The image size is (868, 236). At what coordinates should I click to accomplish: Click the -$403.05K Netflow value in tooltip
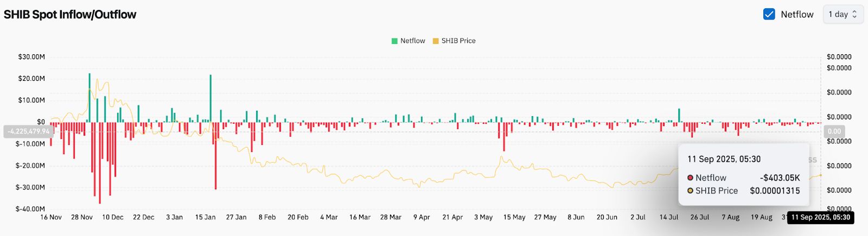[780, 178]
